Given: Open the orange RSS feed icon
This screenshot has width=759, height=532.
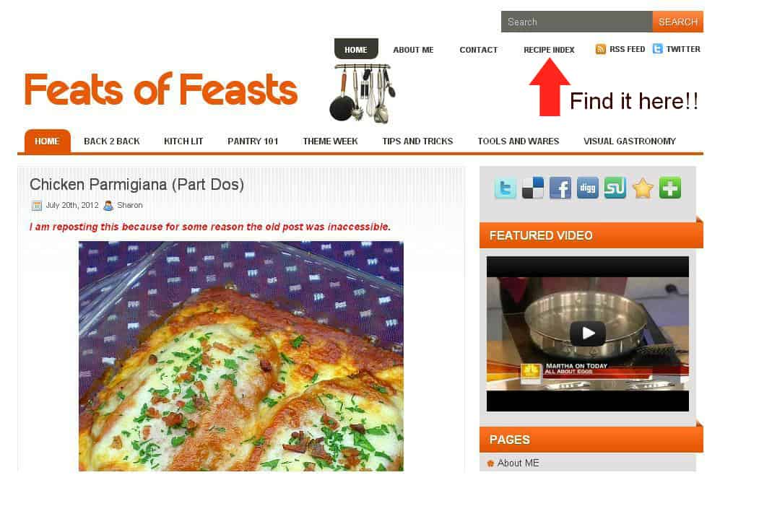Looking at the screenshot, I should (600, 49).
